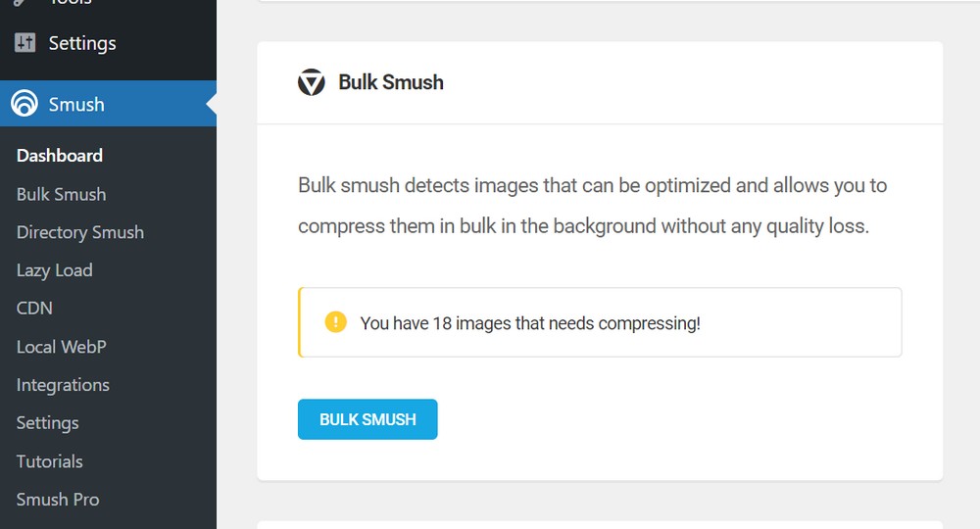Open Smush Settings submenu item
Image resolution: width=980 pixels, height=529 pixels.
coord(47,423)
